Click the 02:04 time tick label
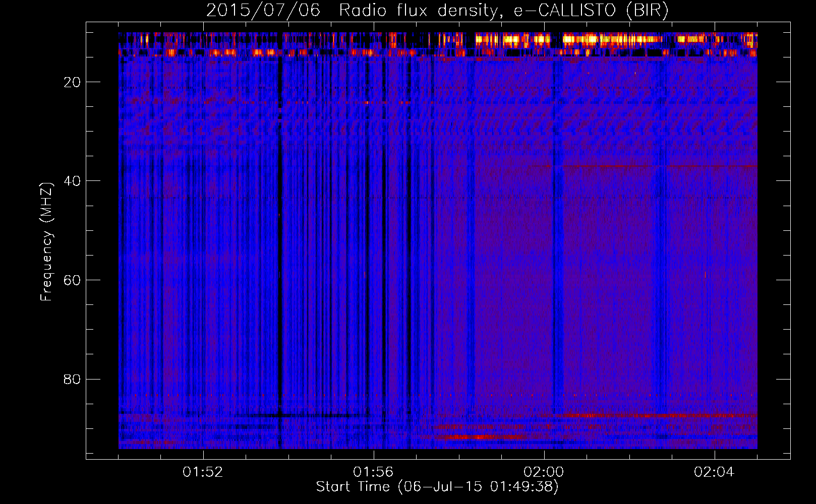This screenshot has height=504, width=816. [714, 472]
